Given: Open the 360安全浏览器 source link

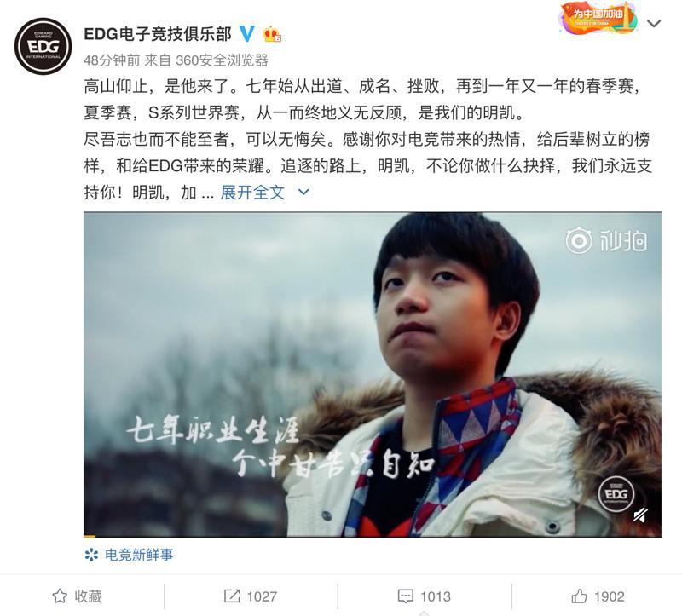Looking at the screenshot, I should pyautogui.click(x=222, y=60).
